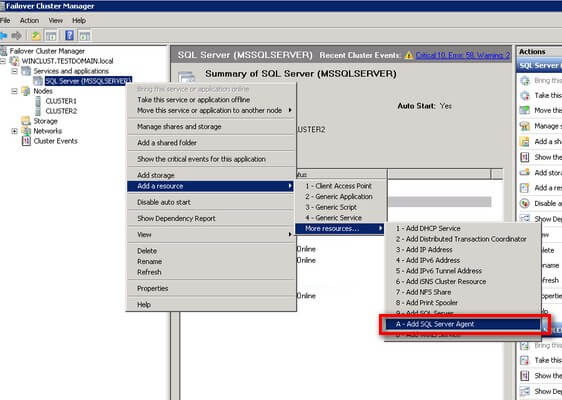562x400 pixels.
Task: Open the 'More resources...' submenu
Action: coord(339,229)
